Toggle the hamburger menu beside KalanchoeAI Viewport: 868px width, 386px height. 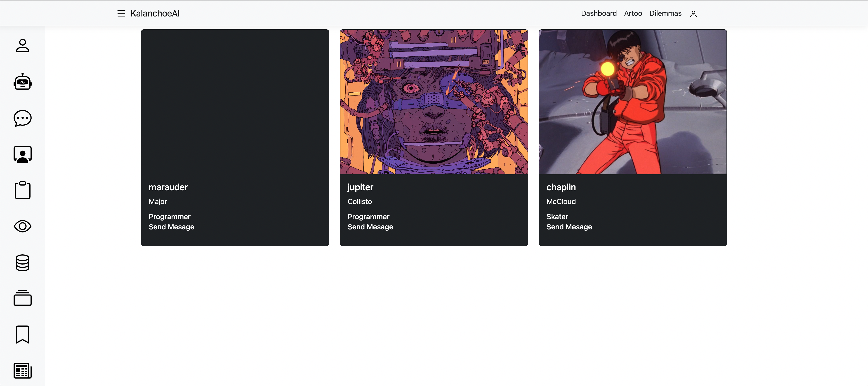click(x=121, y=14)
